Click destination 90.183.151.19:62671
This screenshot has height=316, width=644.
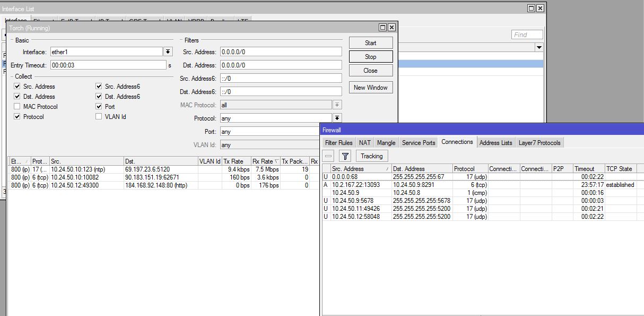tap(152, 177)
